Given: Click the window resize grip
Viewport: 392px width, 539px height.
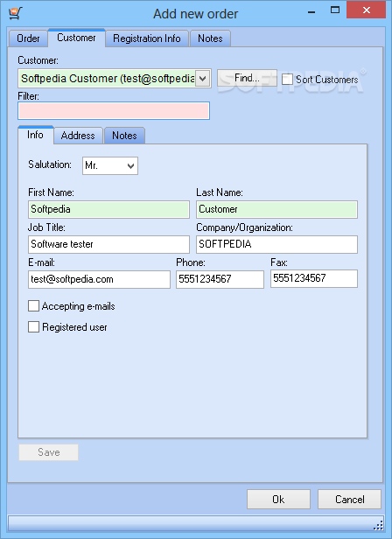Looking at the screenshot, I should pos(378,525).
